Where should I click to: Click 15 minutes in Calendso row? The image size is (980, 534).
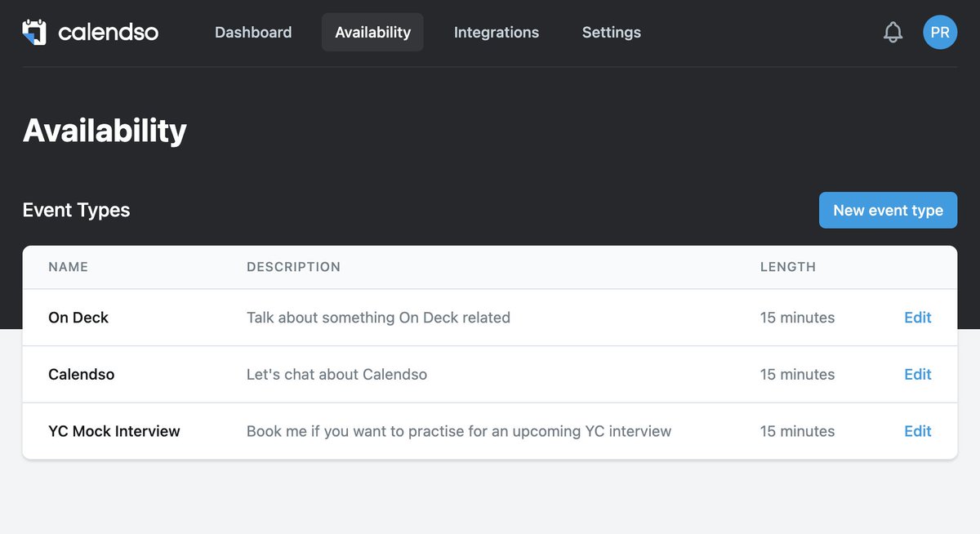797,375
